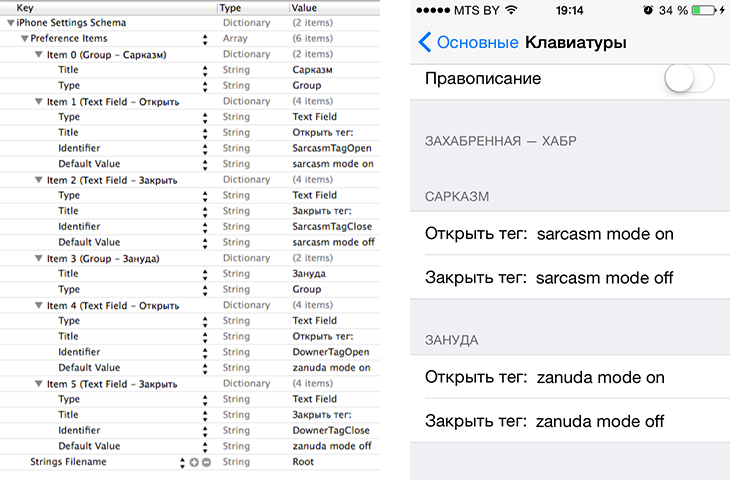730x480 pixels.
Task: Select the value Зануда in the plist
Action: (x=309, y=274)
